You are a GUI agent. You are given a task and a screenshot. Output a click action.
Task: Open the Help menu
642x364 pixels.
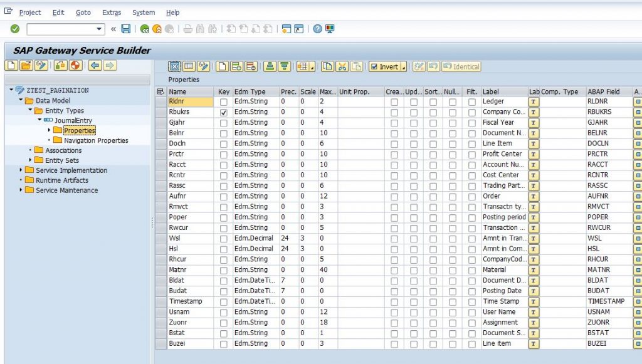[172, 13]
